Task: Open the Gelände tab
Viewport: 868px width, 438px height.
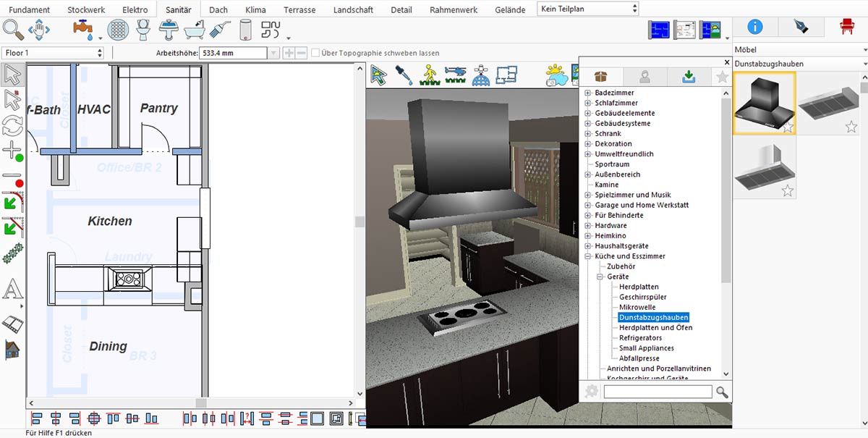Action: tap(510, 9)
